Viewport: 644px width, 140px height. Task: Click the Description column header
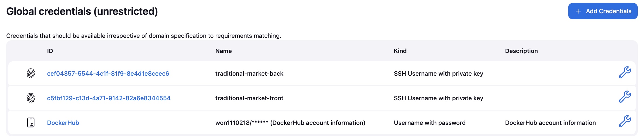coord(521,51)
